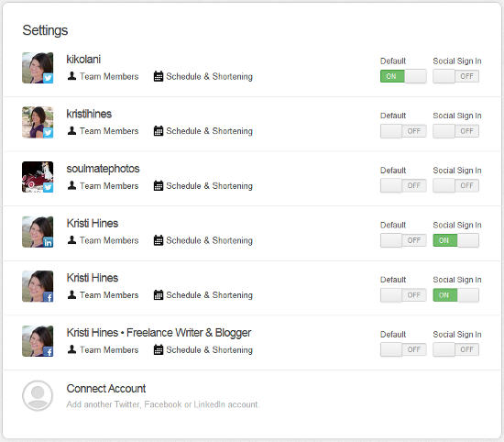The image size is (504, 442).
Task: Click the person icon in the Freelance Writer & Blogger row
Action: 71,349
